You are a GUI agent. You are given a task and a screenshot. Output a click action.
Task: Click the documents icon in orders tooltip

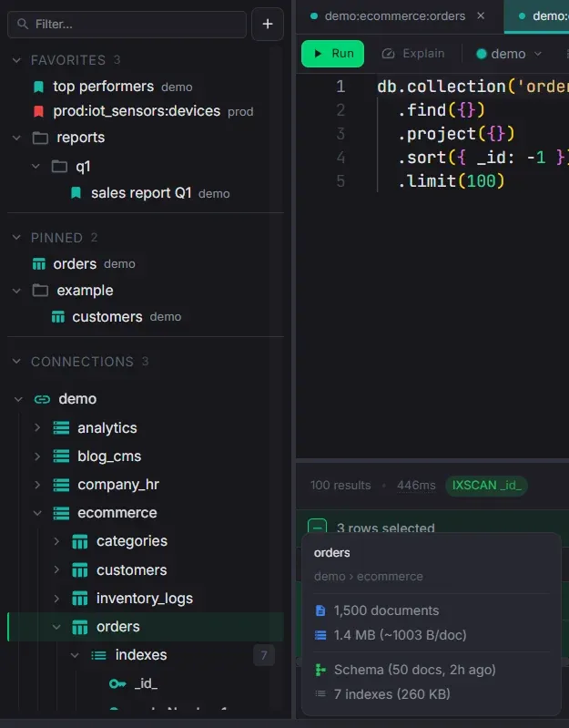pos(320,610)
